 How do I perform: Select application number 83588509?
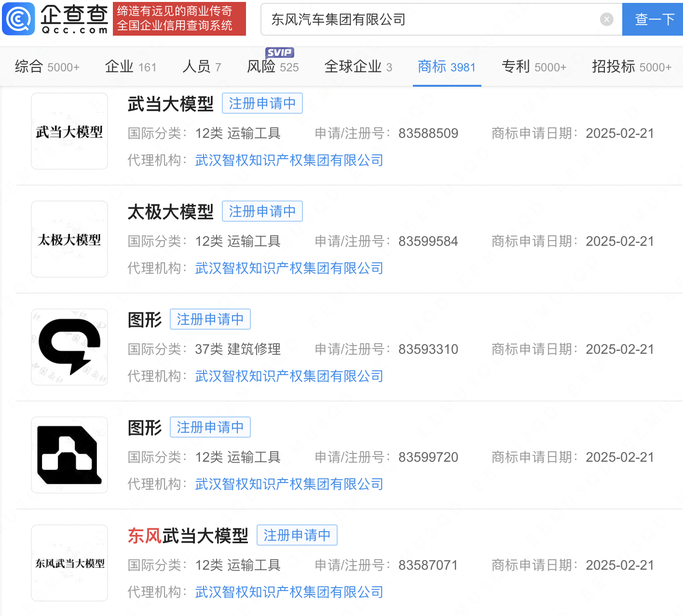pos(428,133)
